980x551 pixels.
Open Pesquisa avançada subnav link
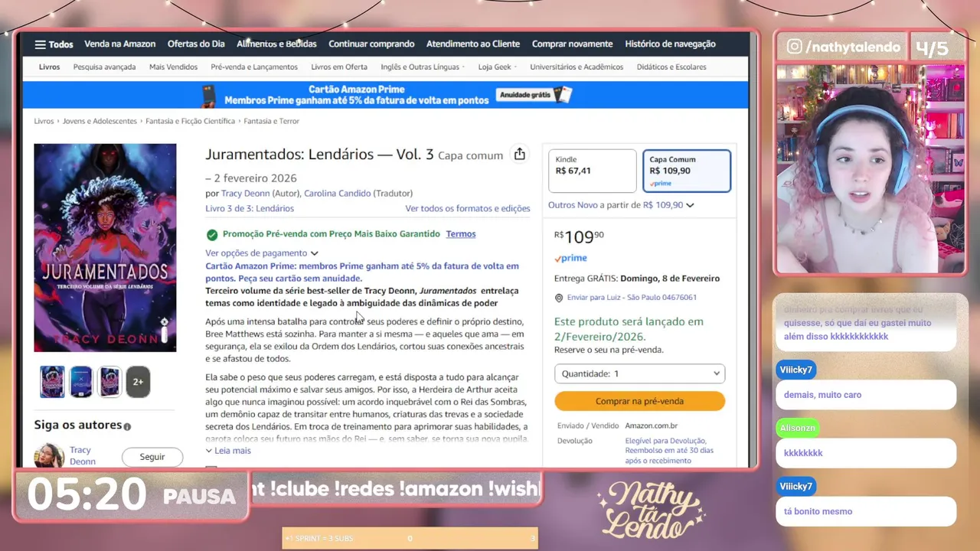click(x=104, y=67)
